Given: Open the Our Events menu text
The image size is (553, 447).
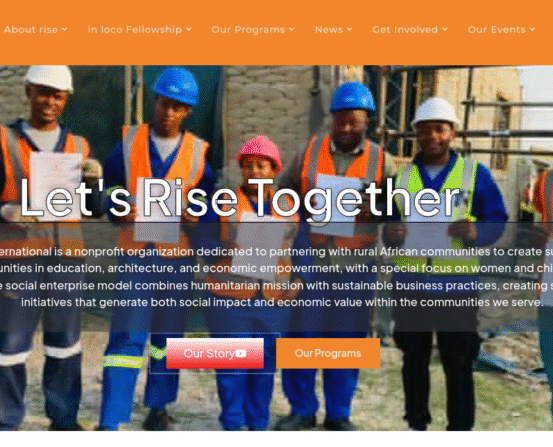Looking at the screenshot, I should click(x=497, y=30).
